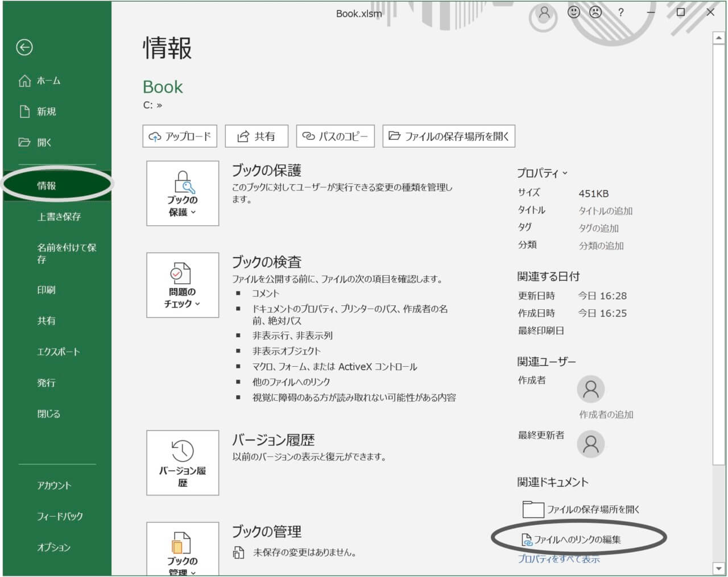This screenshot has width=728, height=577.
Task: Click the 最終更新者 avatar icon
Action: click(591, 444)
